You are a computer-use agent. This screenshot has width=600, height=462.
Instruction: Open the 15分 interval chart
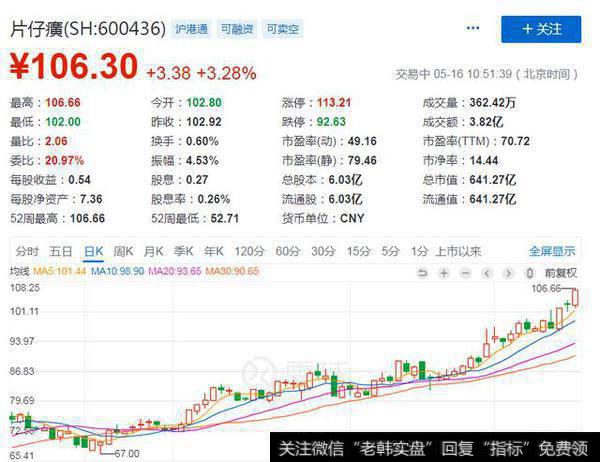359,251
